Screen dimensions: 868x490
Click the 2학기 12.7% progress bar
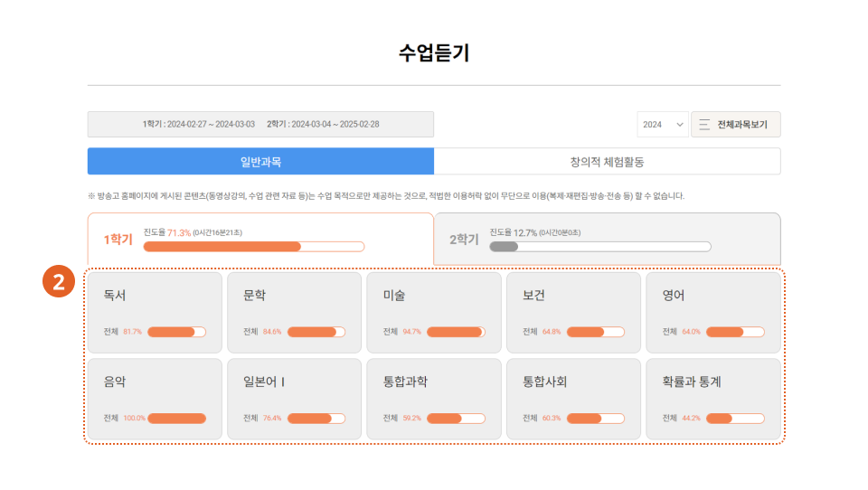(x=600, y=247)
